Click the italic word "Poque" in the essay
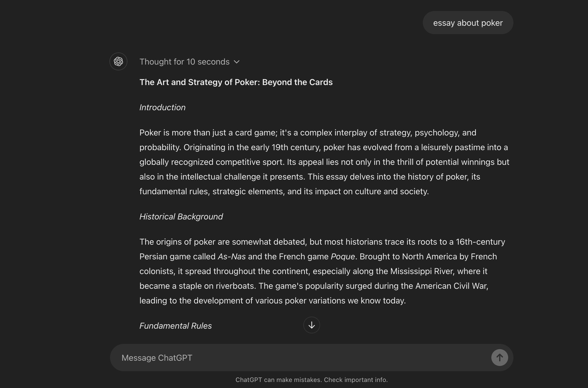588x388 pixels. (x=343, y=256)
